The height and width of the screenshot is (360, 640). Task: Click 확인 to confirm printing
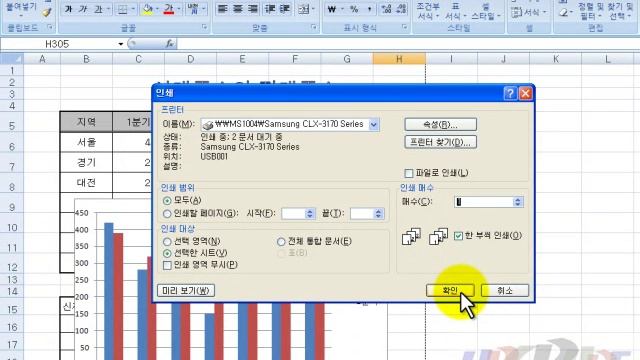[x=450, y=291]
